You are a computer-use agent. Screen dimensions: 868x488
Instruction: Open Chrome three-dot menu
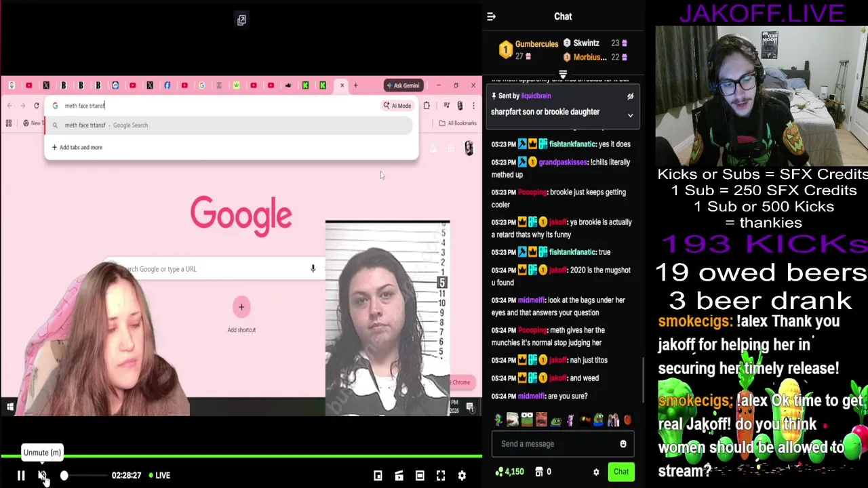pyautogui.click(x=473, y=106)
